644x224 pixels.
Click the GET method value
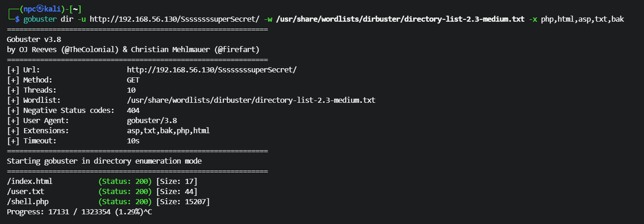(133, 80)
